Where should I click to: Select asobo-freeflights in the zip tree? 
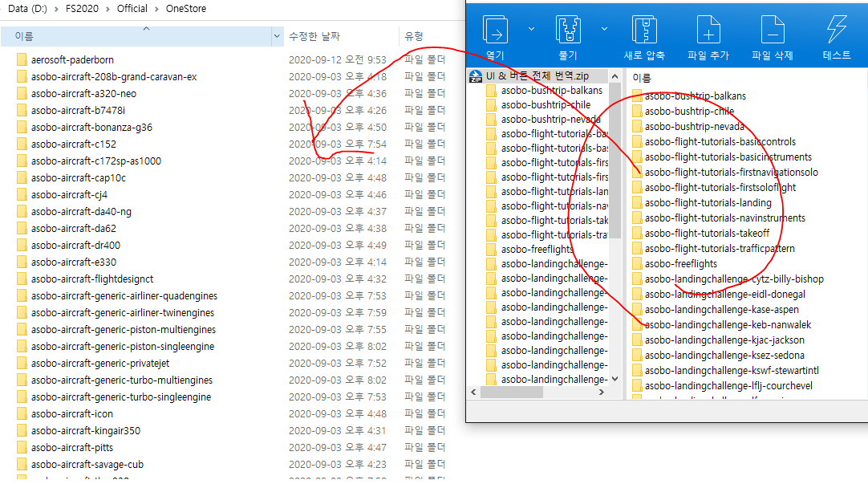(537, 249)
